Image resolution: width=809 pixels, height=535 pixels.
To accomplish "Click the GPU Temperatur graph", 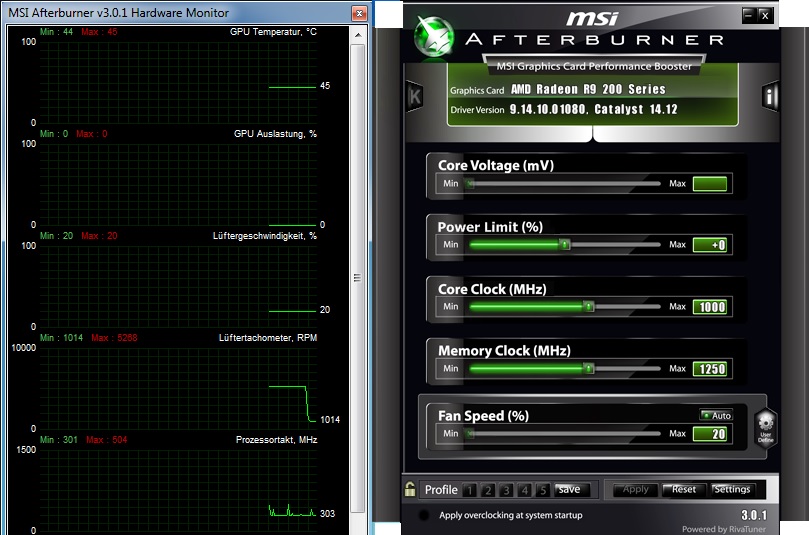I will 178,82.
